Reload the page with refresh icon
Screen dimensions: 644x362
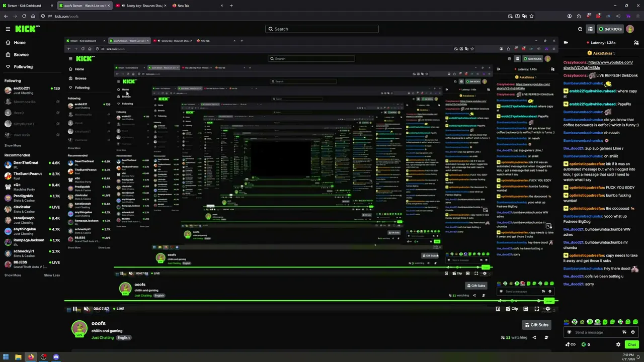(x=24, y=16)
